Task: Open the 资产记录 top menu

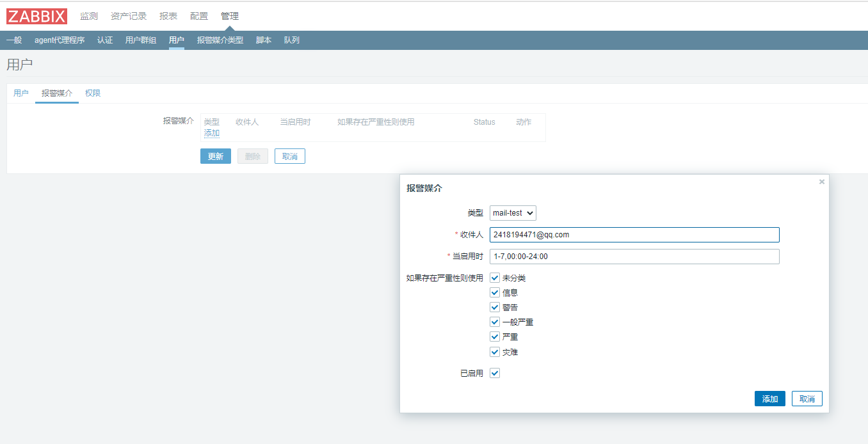Action: pyautogui.click(x=129, y=16)
